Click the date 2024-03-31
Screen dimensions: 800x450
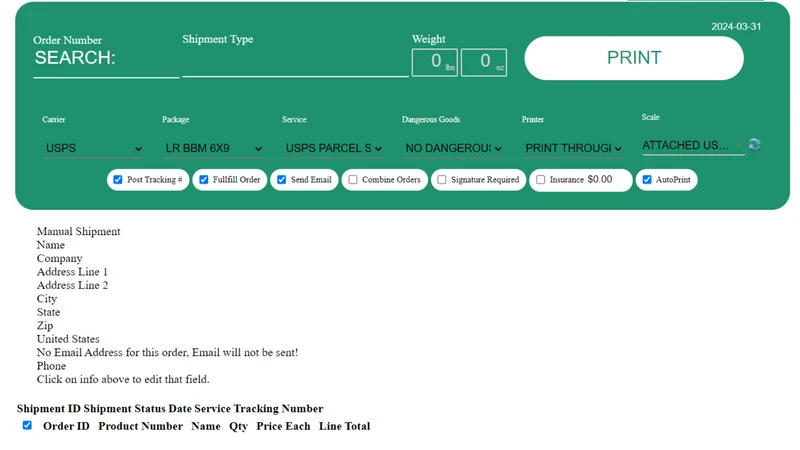(x=736, y=27)
